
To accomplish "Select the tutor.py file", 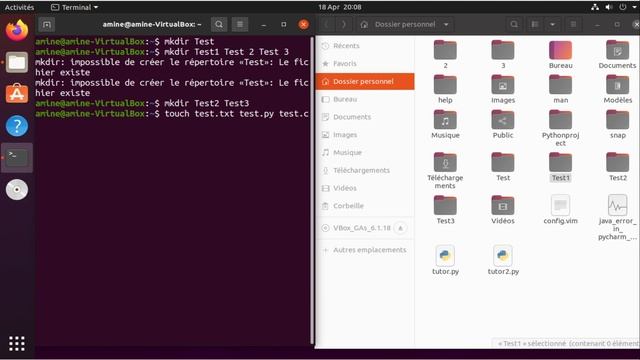I will click(x=445, y=260).
